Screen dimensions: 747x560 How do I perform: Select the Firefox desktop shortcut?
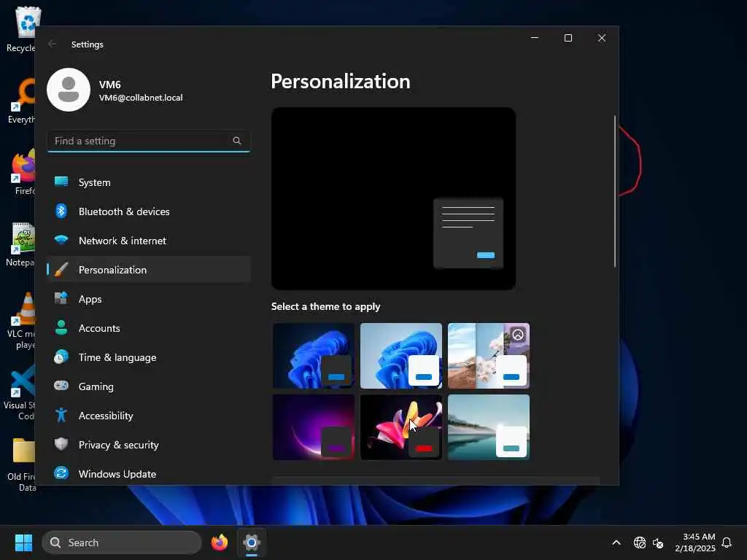pos(24,172)
